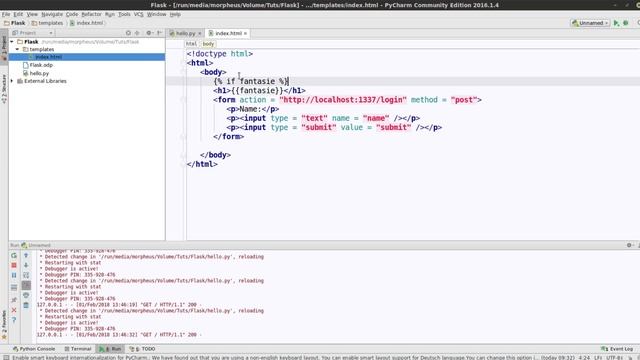Rerun the program in Run panel
Image resolution: width=640 pixels, height=360 pixels.
(x=14, y=256)
